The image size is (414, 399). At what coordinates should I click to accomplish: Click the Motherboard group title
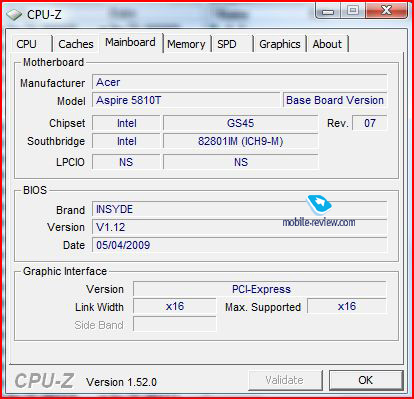click(53, 62)
